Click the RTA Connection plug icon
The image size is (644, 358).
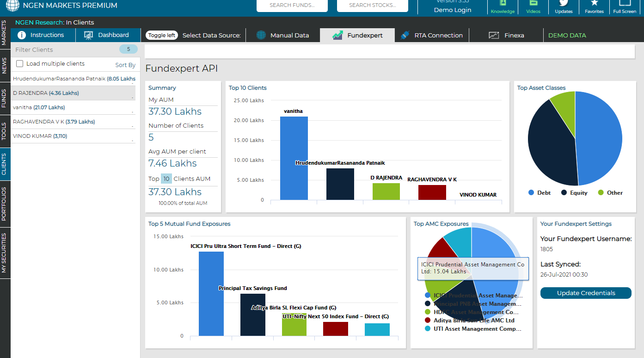coord(405,35)
